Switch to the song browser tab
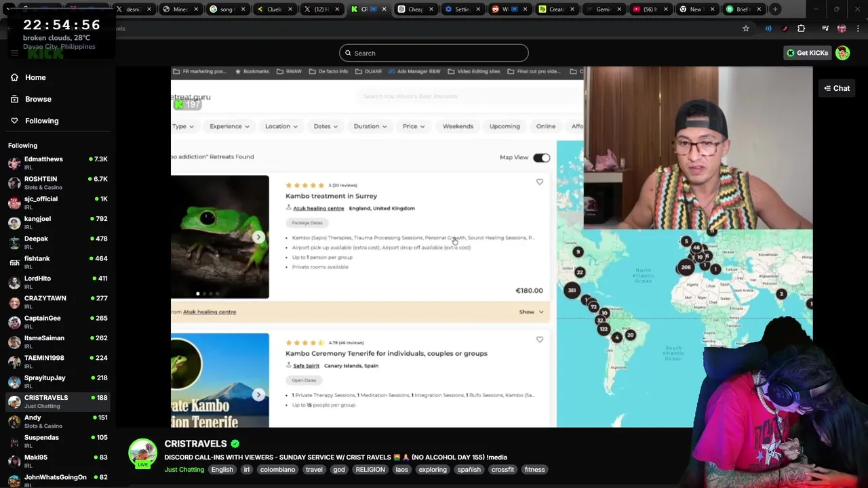This screenshot has width=868, height=488. point(226,9)
